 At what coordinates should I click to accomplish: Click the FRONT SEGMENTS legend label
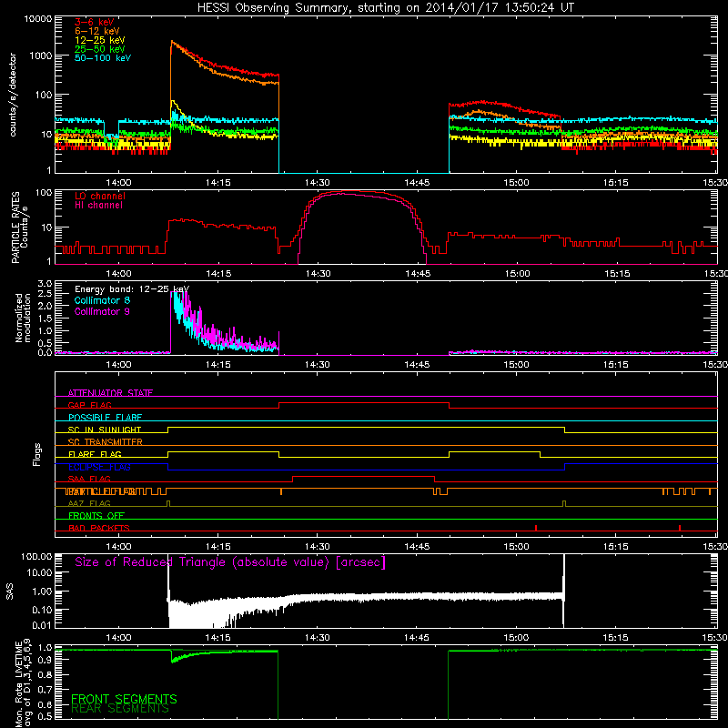(124, 699)
